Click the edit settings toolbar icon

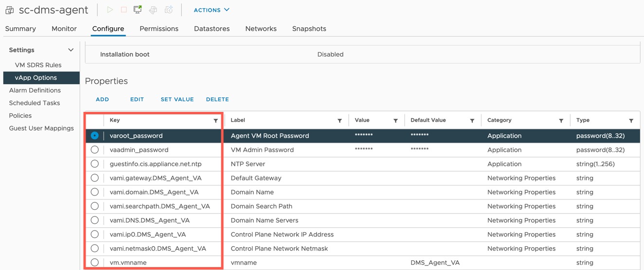[153, 10]
